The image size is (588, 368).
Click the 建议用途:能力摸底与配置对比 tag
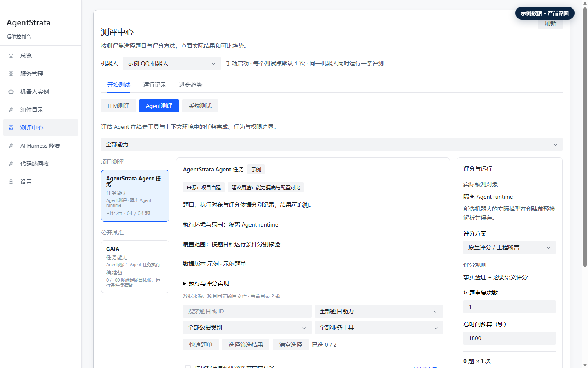coord(266,187)
